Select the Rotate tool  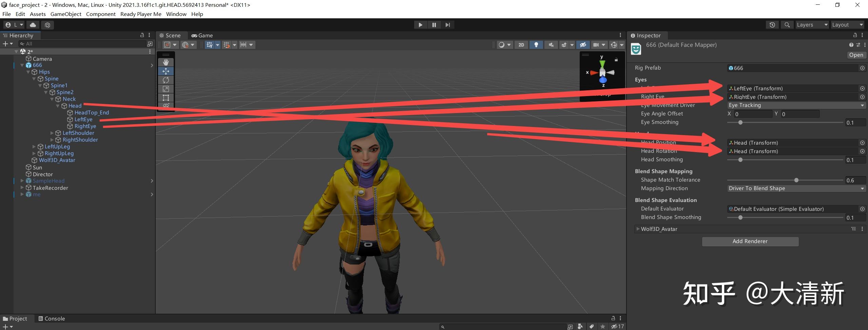166,80
